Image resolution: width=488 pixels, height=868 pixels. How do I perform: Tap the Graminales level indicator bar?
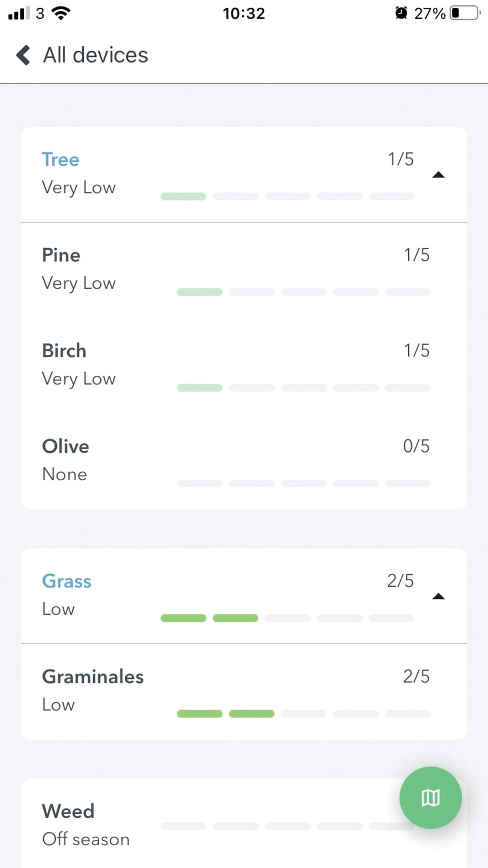pyautogui.click(x=304, y=714)
